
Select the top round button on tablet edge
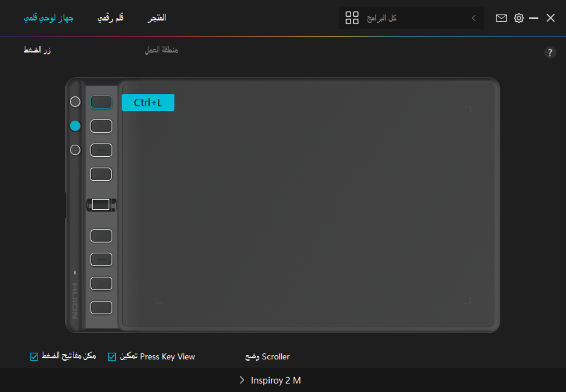point(75,102)
